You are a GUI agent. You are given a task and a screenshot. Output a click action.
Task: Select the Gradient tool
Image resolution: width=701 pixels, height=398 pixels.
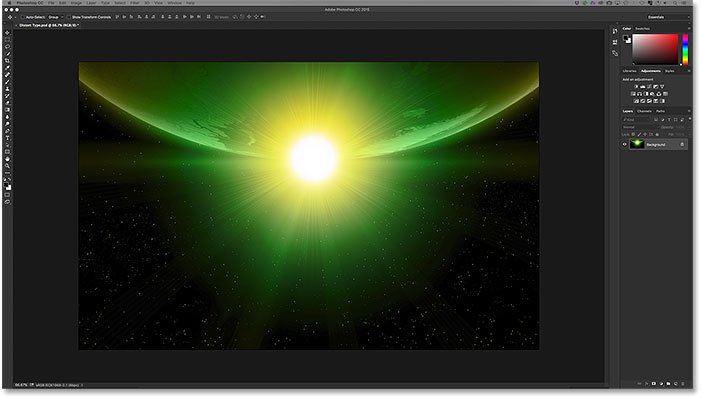[8, 109]
